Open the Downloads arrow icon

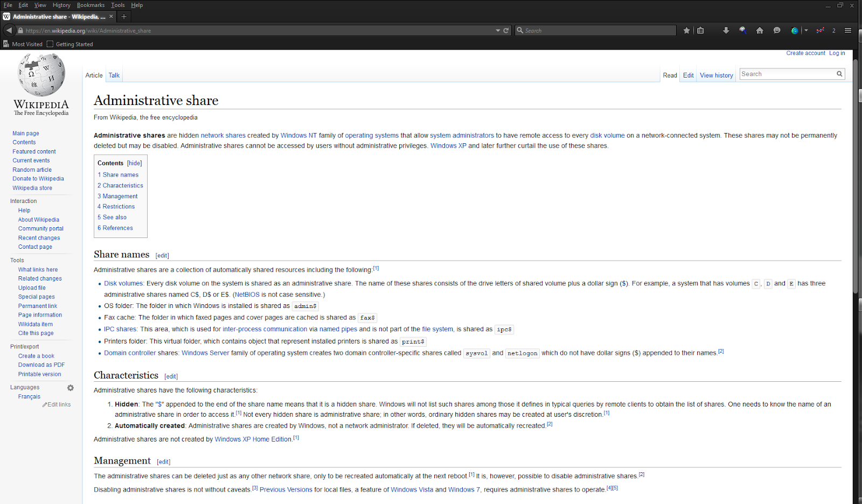pos(726,31)
